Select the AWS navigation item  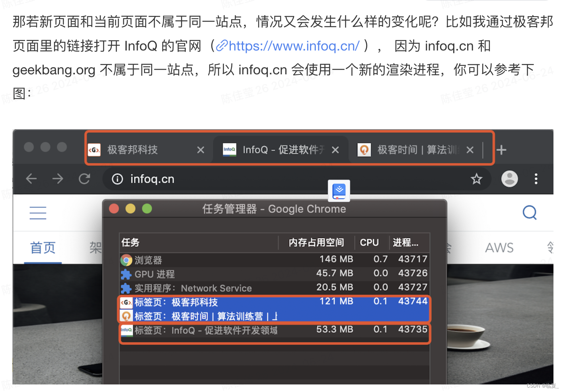tap(499, 248)
